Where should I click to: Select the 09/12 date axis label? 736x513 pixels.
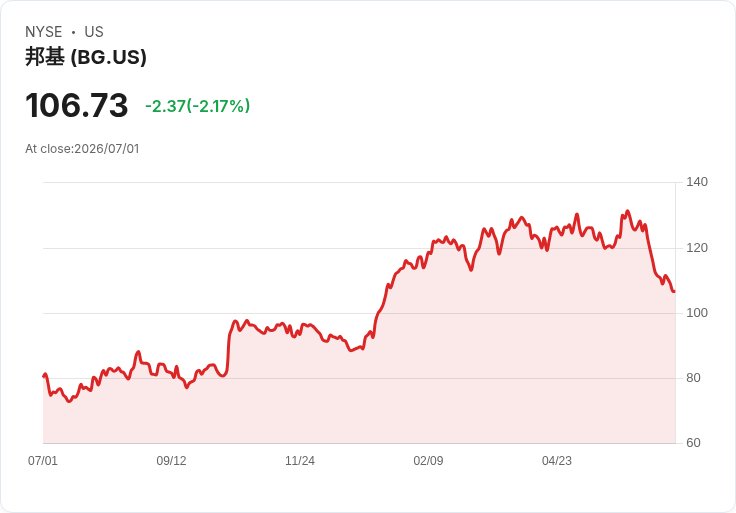(x=171, y=461)
